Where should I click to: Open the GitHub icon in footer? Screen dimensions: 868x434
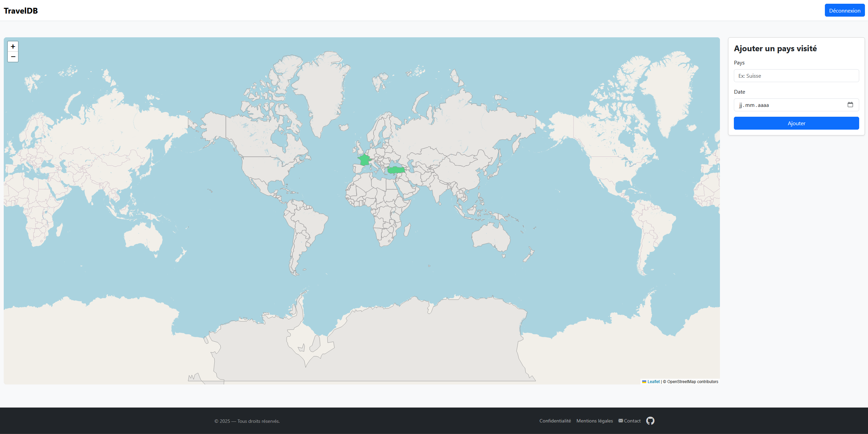click(650, 421)
